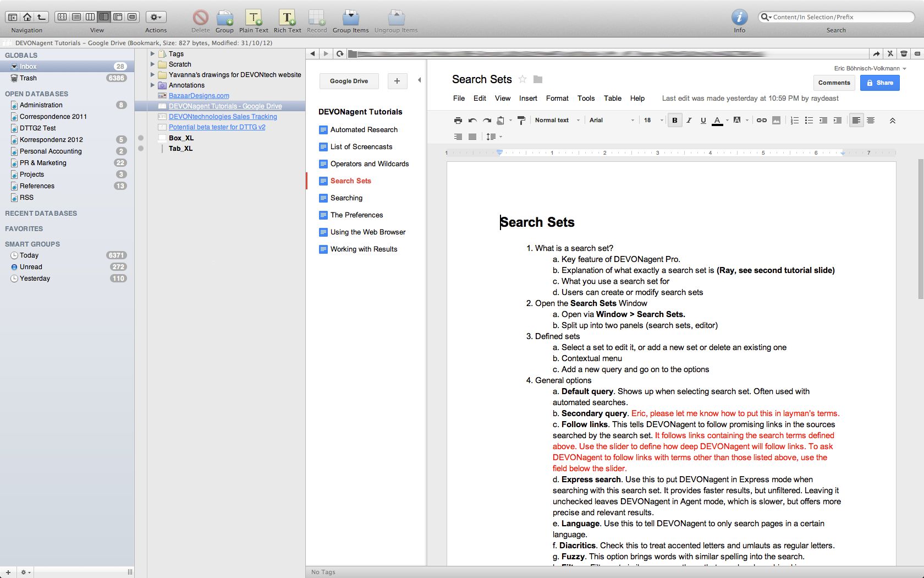Toggle underline formatting
Image resolution: width=924 pixels, height=578 pixels.
(703, 120)
